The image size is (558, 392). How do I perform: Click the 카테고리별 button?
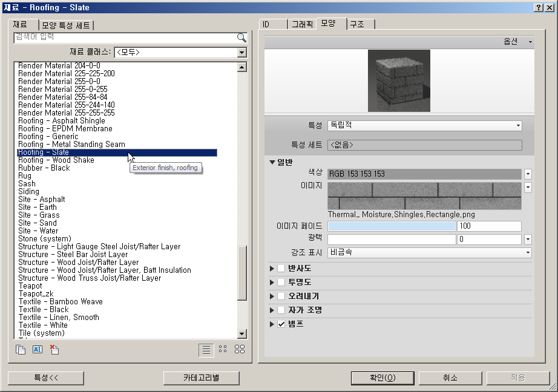[x=202, y=377]
